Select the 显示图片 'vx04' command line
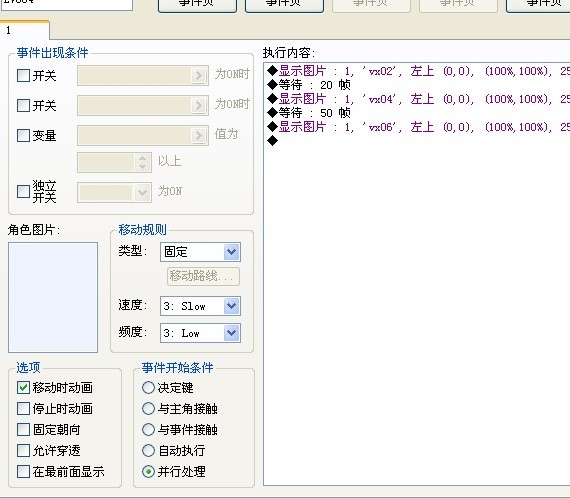The height and width of the screenshot is (498, 570). click(417, 99)
